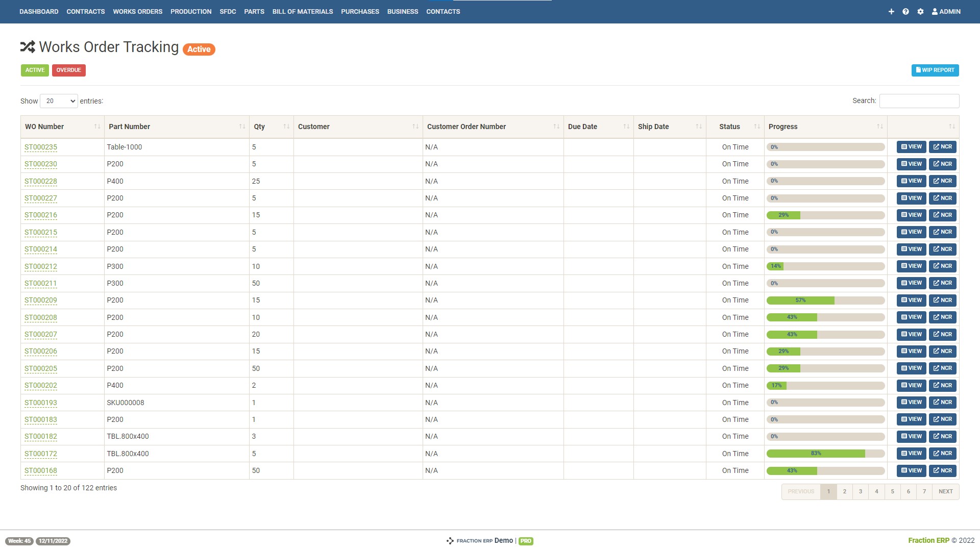Click the NCR icon for ST000235

point(942,146)
